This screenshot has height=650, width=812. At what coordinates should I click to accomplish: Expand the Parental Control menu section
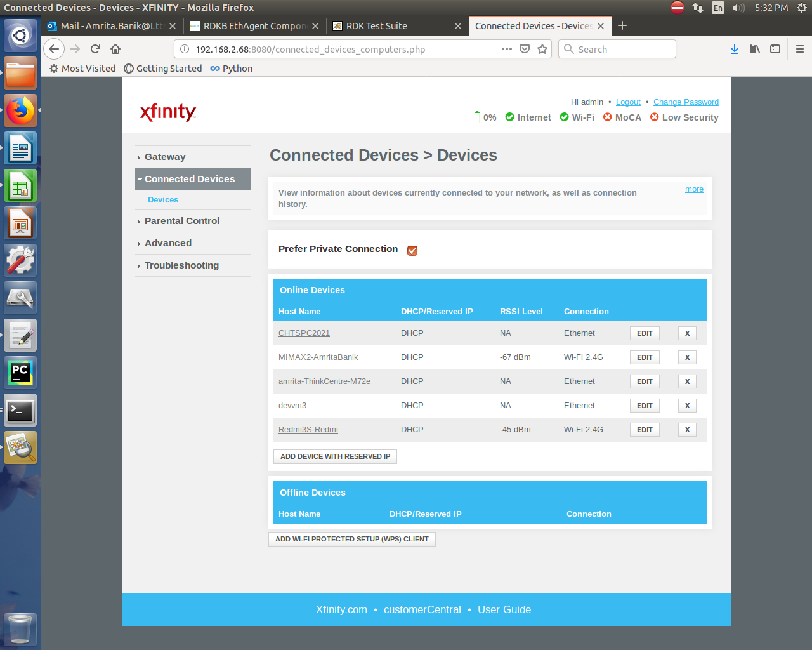coord(181,221)
